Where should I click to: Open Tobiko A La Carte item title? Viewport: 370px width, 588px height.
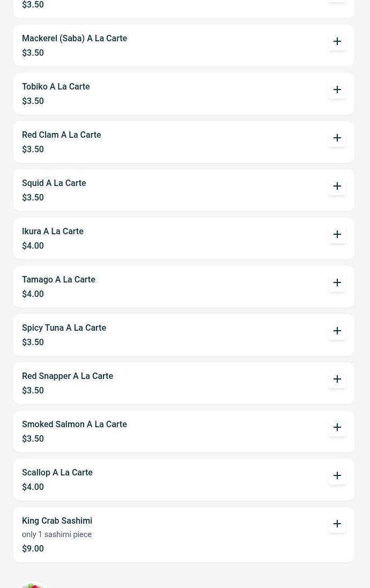pyautogui.click(x=56, y=87)
